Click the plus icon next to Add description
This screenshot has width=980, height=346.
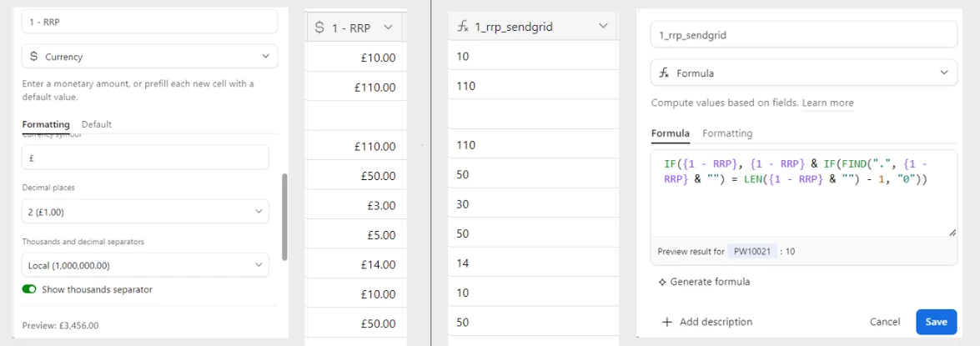pyautogui.click(x=667, y=323)
